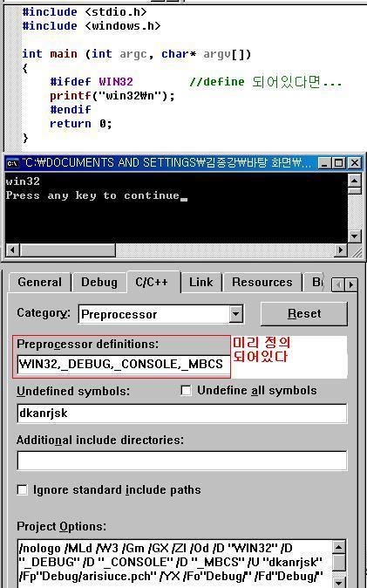
Task: Click the console's horizontal scroll right arrow
Action: pyautogui.click(x=341, y=250)
